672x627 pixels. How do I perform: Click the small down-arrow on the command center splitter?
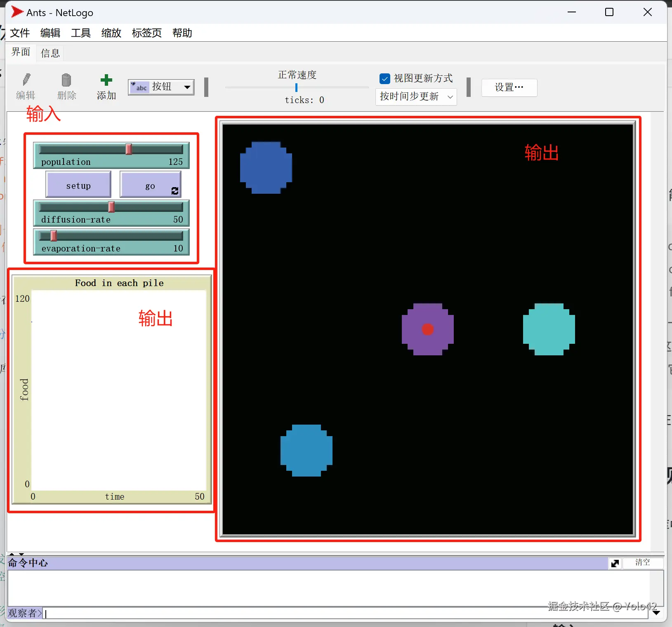(x=21, y=554)
